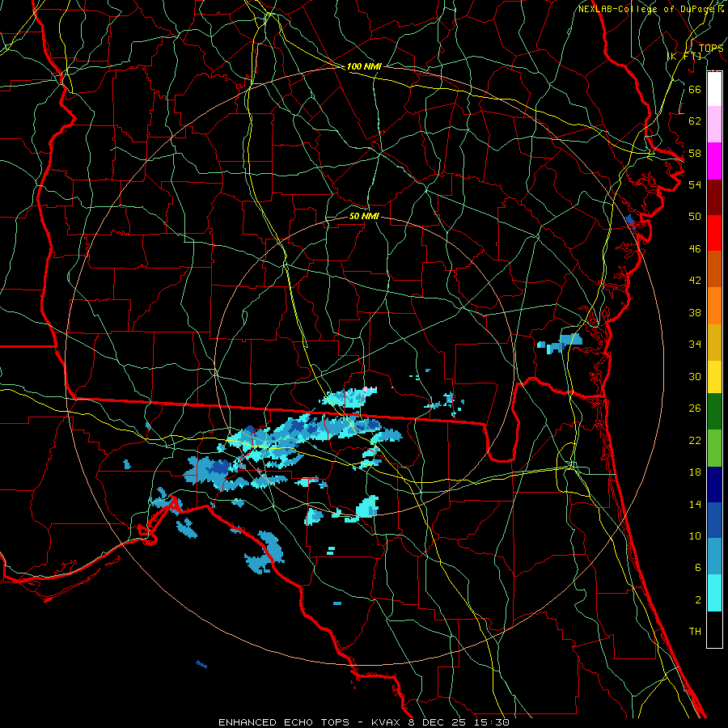
Task: Click the 15:30 timestamp in the caption
Action: pos(492,722)
